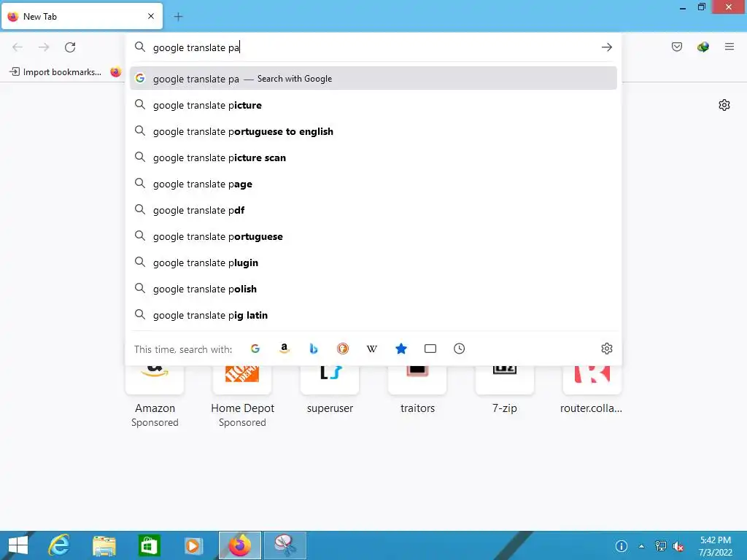Search open tabs using the tabs icon
747x560 pixels.
pos(430,349)
